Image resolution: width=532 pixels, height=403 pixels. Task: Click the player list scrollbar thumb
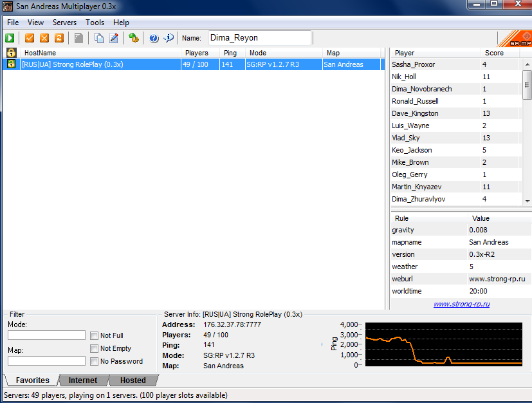(527, 85)
